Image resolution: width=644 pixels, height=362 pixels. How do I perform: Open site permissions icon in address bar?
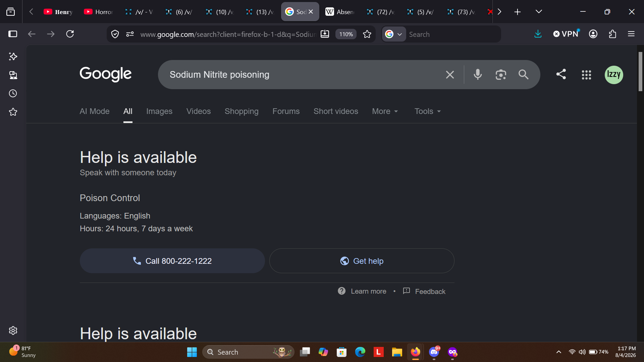(130, 34)
